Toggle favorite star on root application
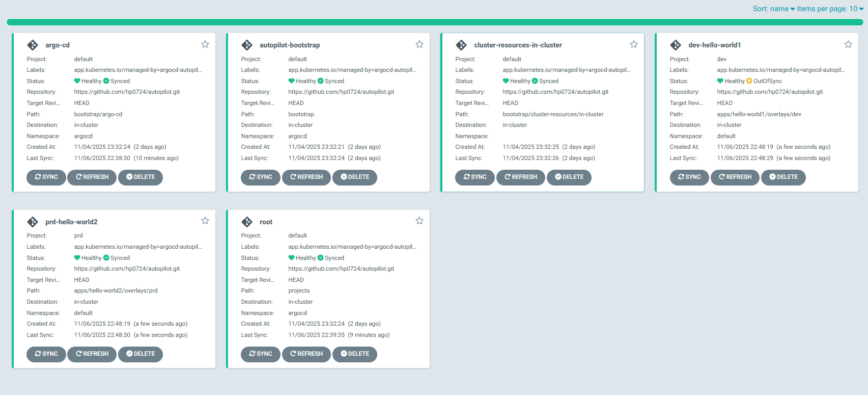Image resolution: width=868 pixels, height=395 pixels. click(x=419, y=221)
